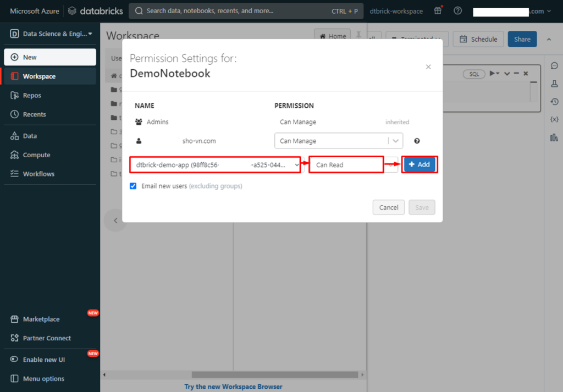Image resolution: width=563 pixels, height=392 pixels.
Task: Click the Databricks logo icon
Action: 72,11
